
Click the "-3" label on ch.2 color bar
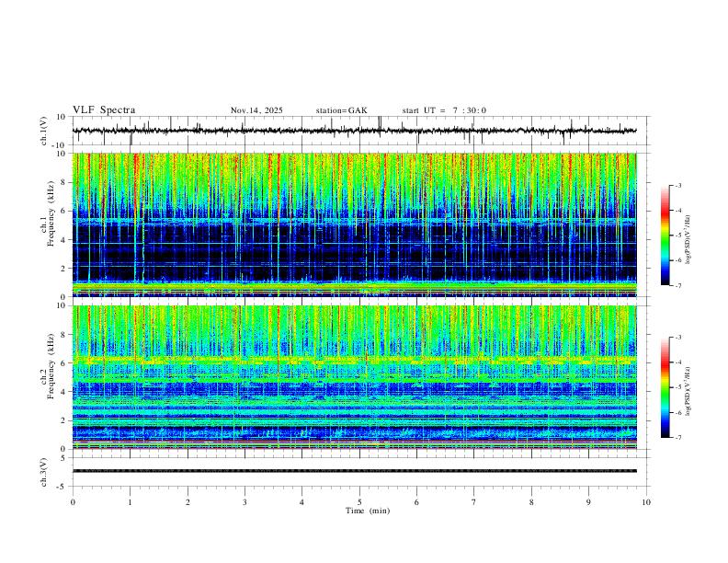[677, 338]
